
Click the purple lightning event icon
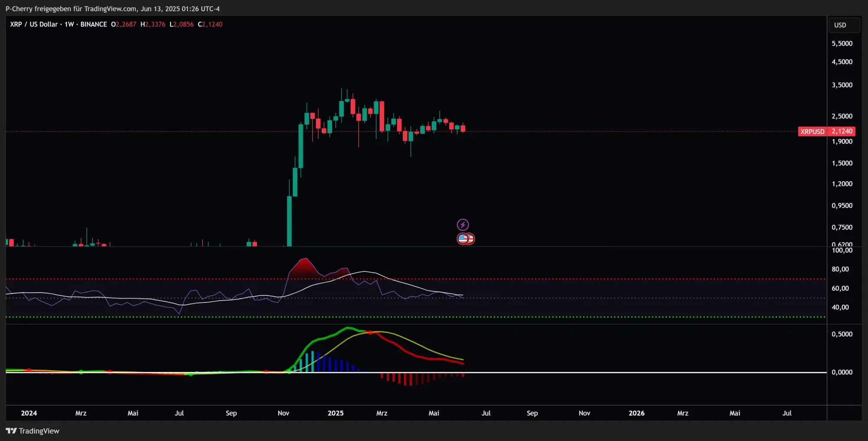coord(463,225)
